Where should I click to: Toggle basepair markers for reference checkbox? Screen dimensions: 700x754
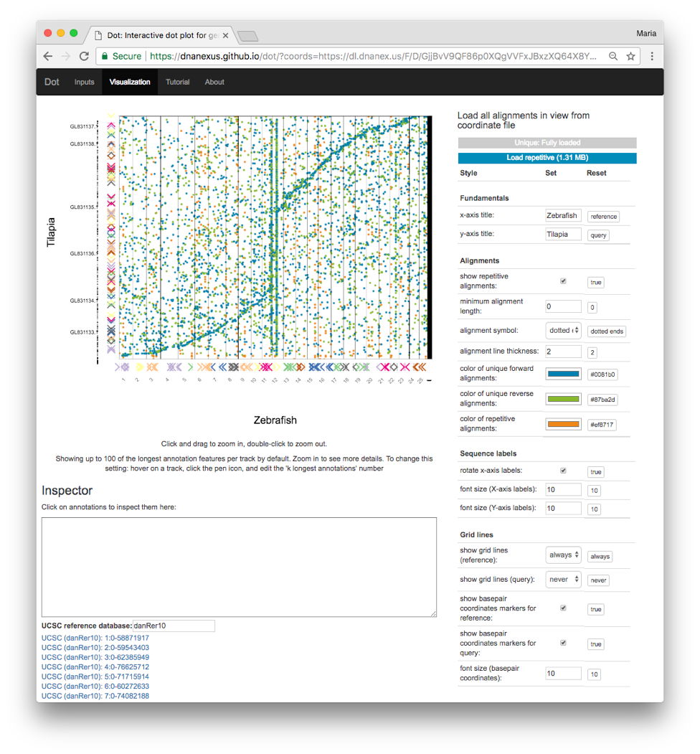coord(563,608)
